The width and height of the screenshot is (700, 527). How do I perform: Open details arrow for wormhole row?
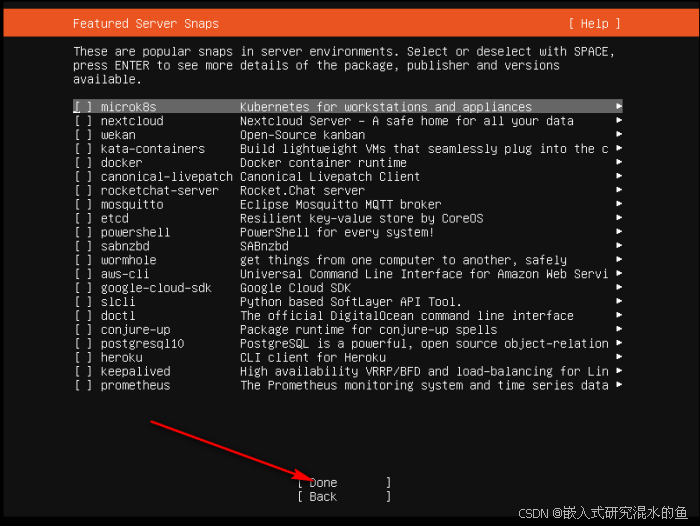pyautogui.click(x=619, y=259)
